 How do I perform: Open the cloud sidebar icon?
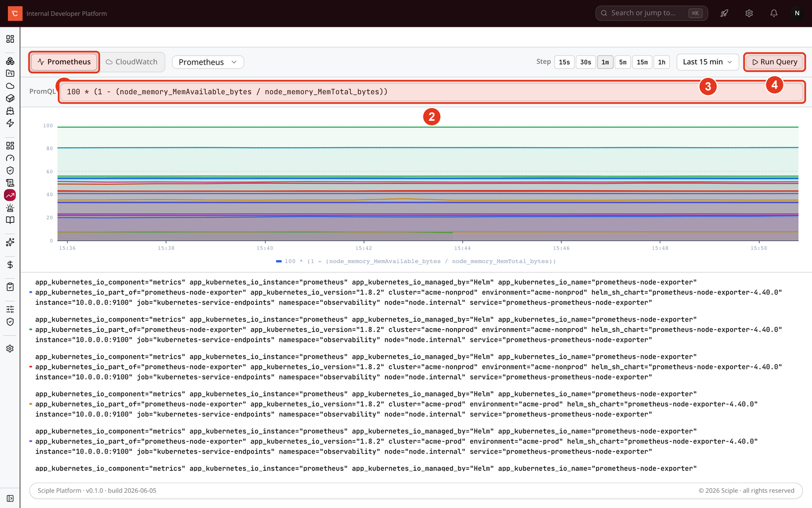(x=10, y=86)
